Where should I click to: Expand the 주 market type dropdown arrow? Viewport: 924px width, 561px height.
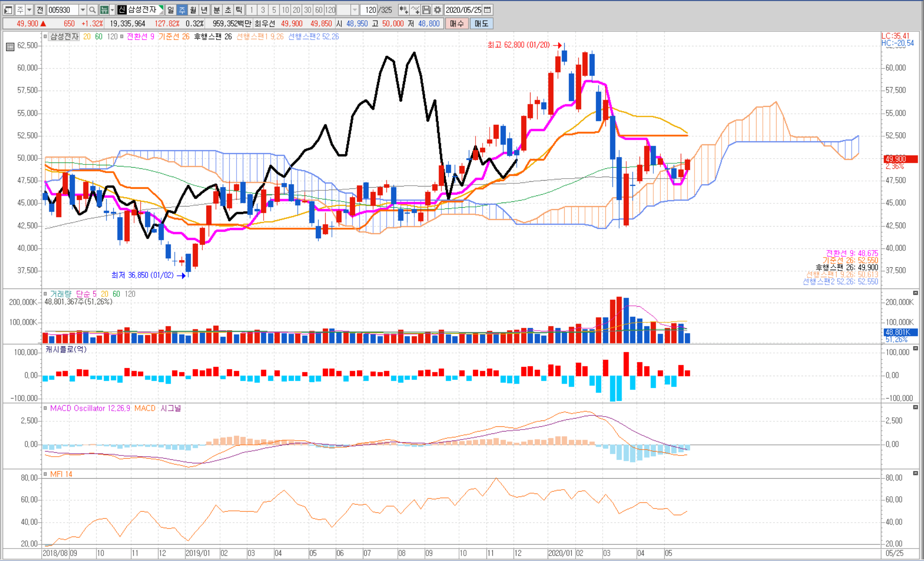(x=29, y=10)
